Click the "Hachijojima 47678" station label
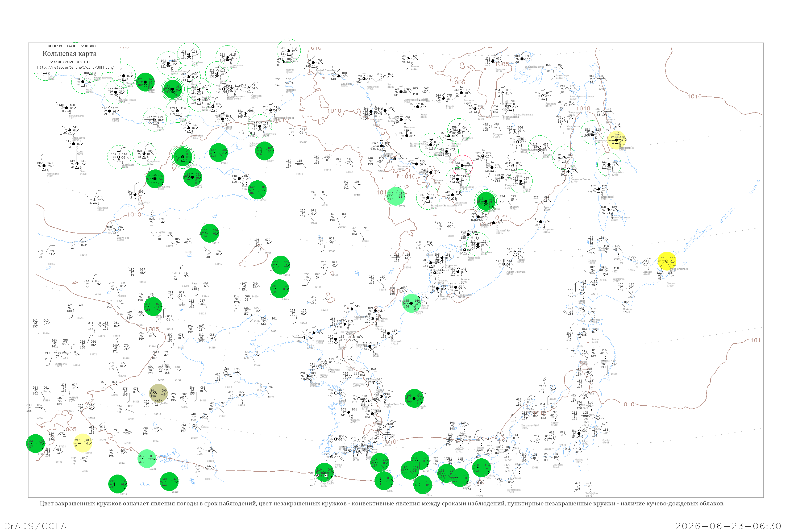Viewport: 798px width, 532px height. click(x=591, y=495)
